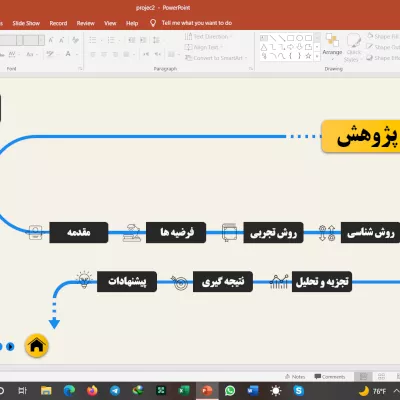The width and height of the screenshot is (400, 400).
Task: Click the arrows icon beside روش شناسی
Action: pos(327,233)
